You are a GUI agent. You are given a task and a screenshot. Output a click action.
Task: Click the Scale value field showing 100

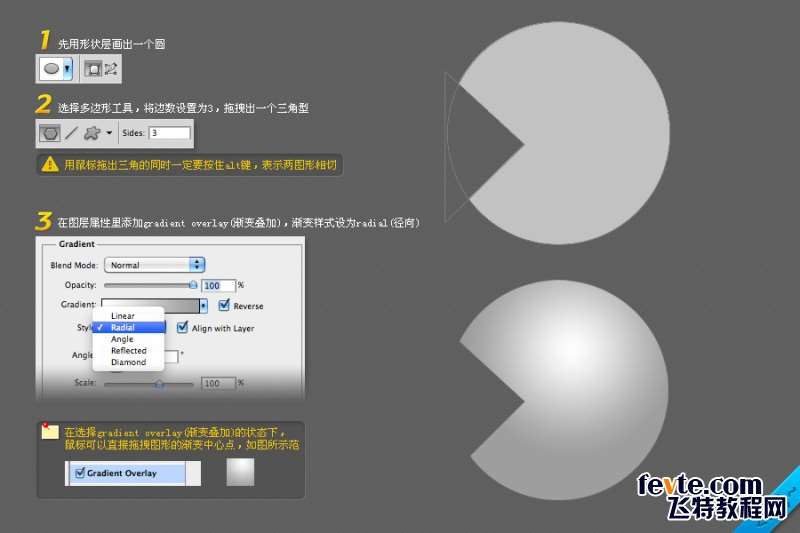(219, 383)
